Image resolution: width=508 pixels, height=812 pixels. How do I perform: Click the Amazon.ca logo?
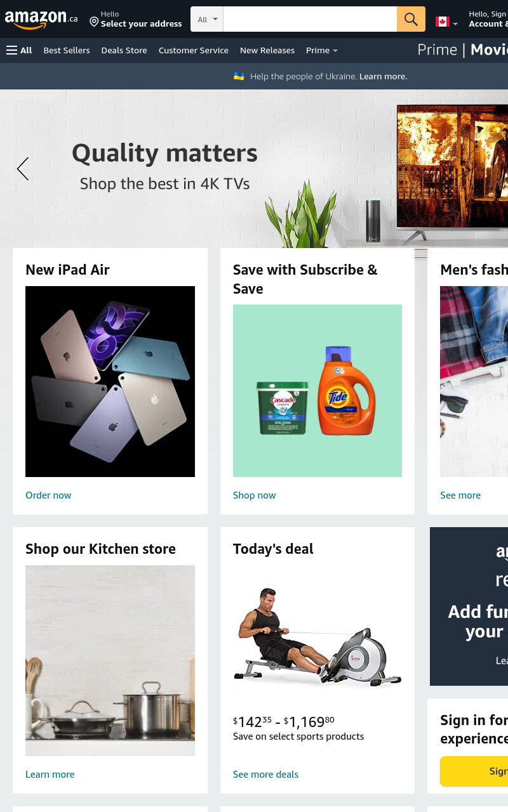(41, 19)
